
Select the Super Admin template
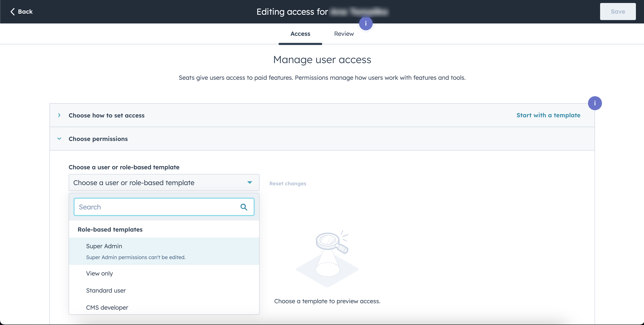pyautogui.click(x=104, y=246)
